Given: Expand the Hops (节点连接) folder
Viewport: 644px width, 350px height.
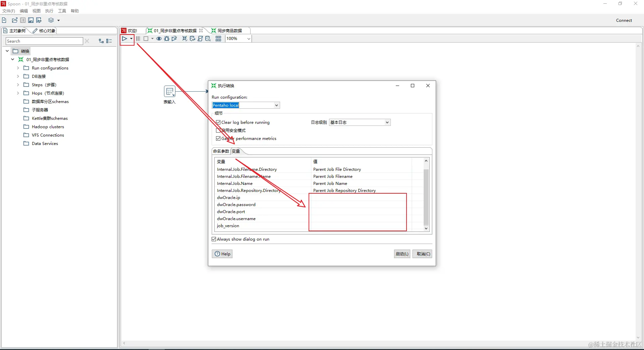Looking at the screenshot, I should tap(18, 93).
